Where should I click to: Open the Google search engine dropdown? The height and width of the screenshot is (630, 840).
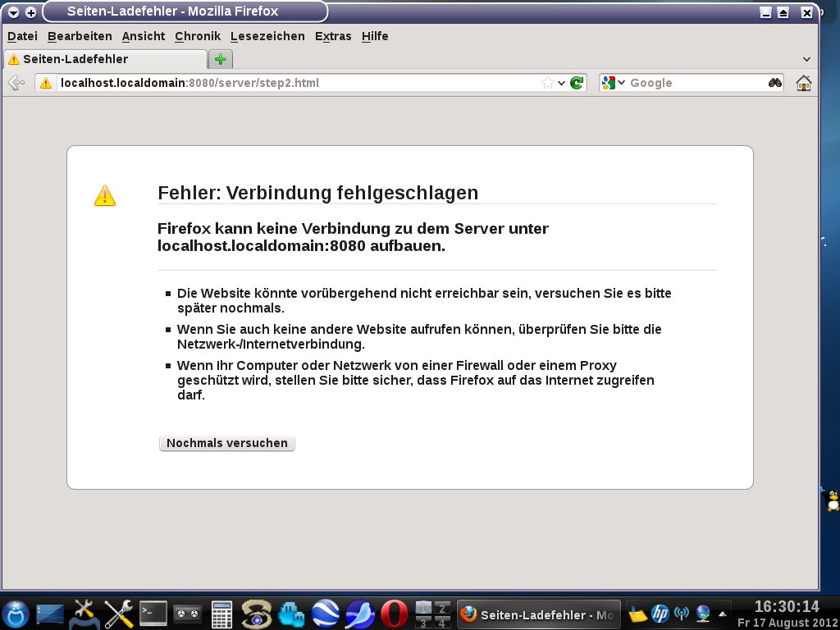click(613, 83)
